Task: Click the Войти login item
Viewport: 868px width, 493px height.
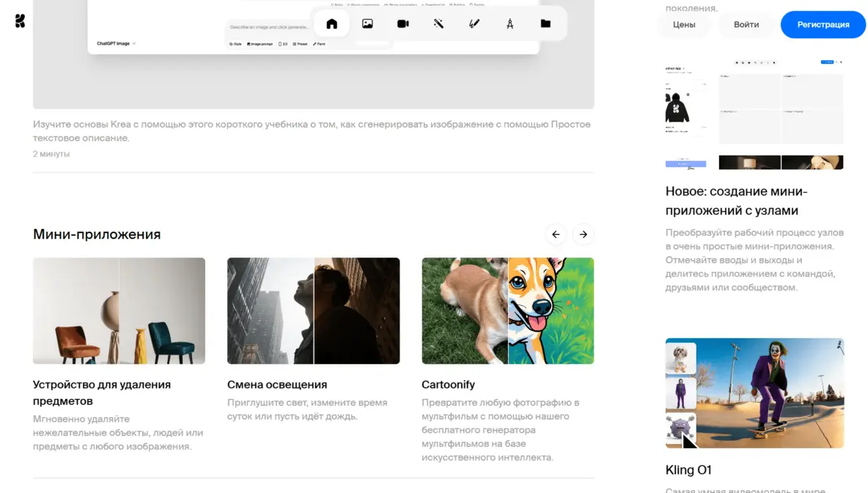Action: [x=746, y=24]
